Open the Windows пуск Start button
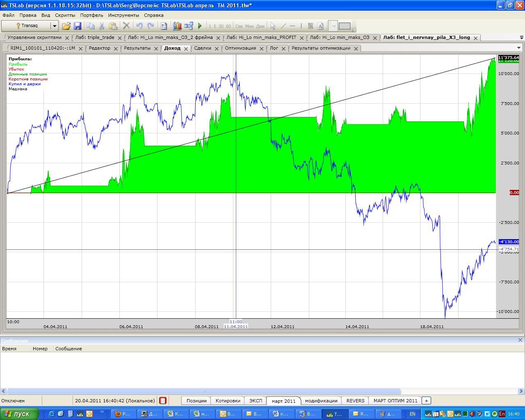525x420 pixels. [x=20, y=414]
